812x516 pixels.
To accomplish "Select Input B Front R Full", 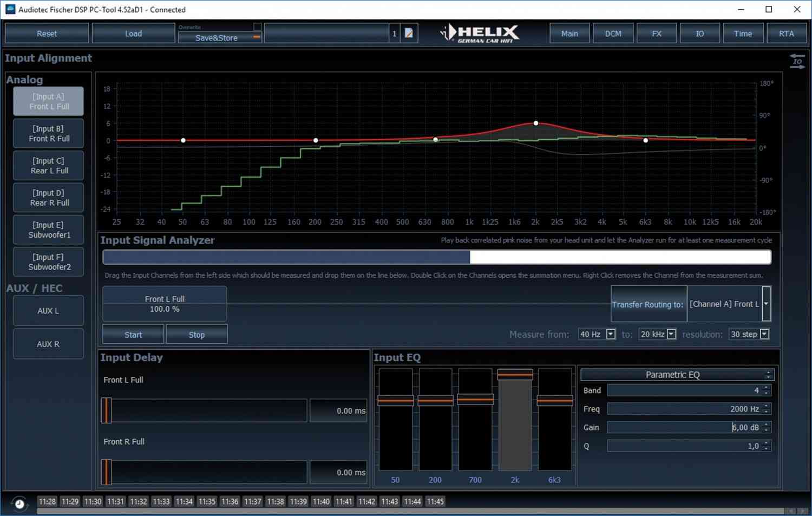I will (x=49, y=133).
